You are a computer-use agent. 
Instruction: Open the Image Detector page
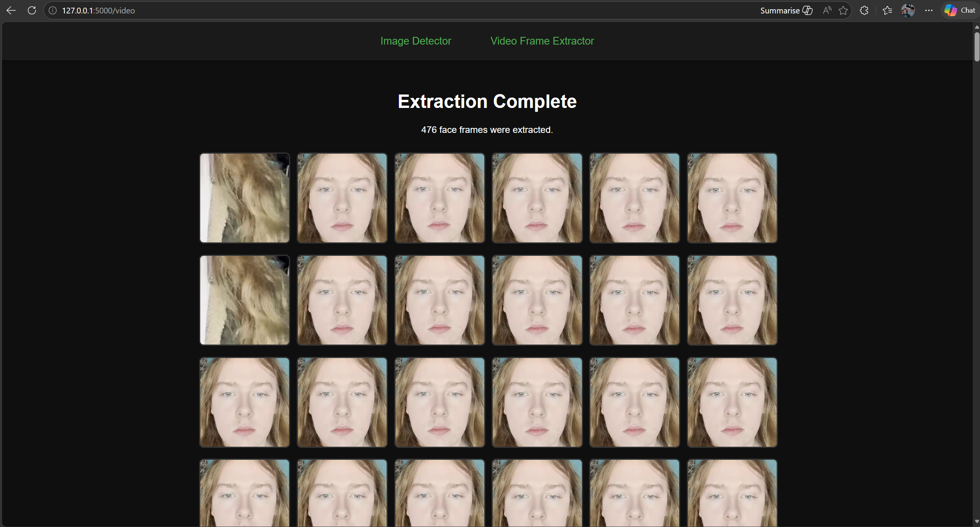pos(415,41)
